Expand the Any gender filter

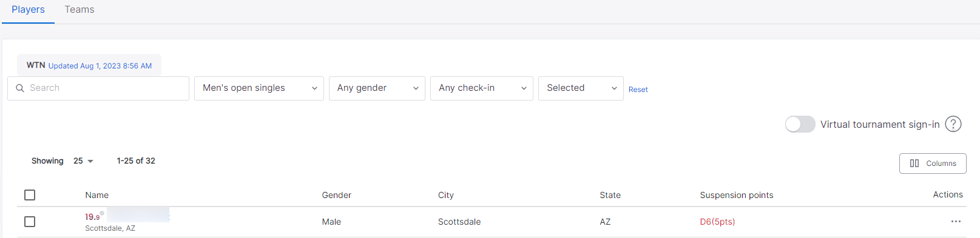tap(377, 88)
